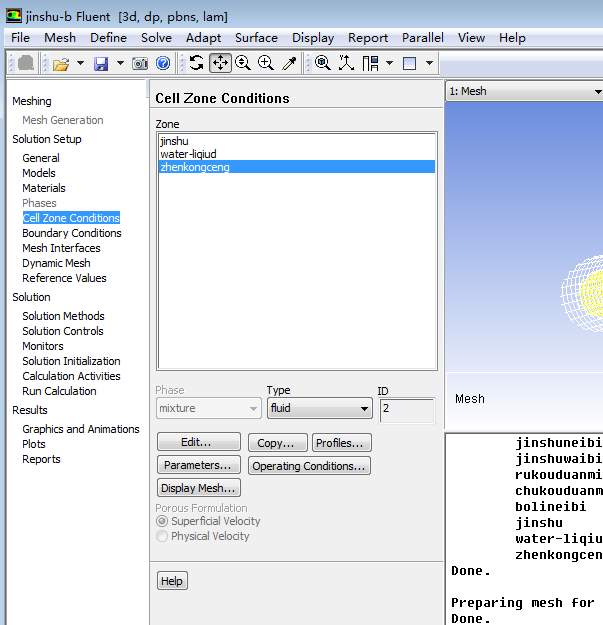The image size is (603, 625).
Task: Click the Display Mesh... button
Action: click(x=199, y=488)
